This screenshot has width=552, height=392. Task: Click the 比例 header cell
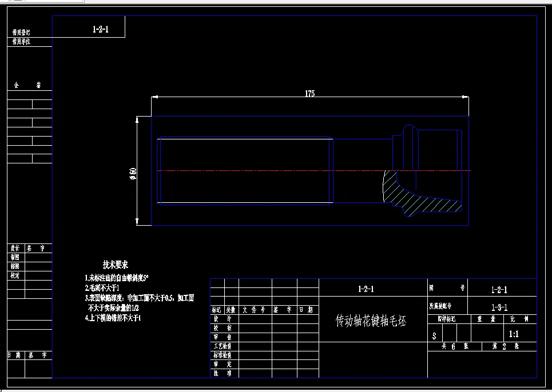519,319
